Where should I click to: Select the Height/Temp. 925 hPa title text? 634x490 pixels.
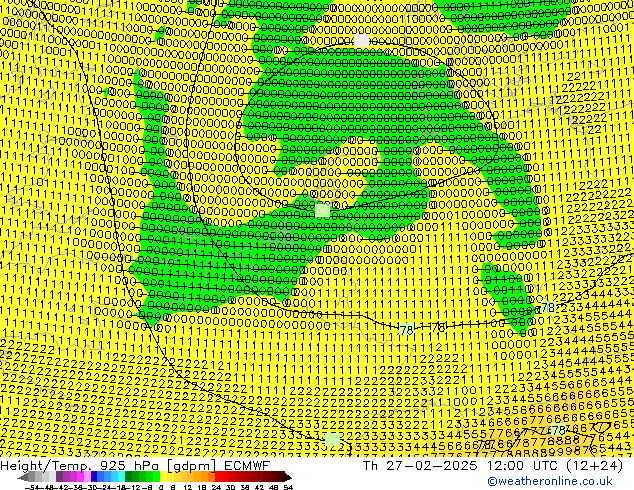coord(80,465)
